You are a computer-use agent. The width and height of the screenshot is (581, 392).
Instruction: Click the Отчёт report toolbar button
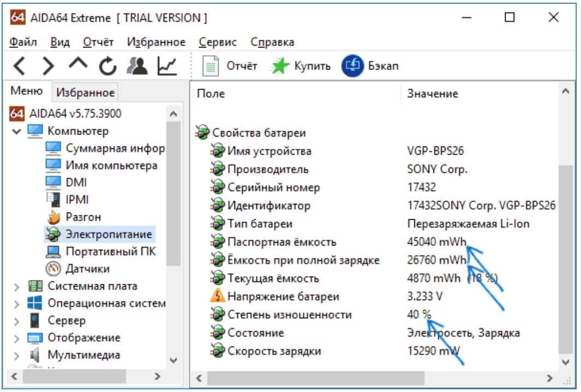click(230, 66)
